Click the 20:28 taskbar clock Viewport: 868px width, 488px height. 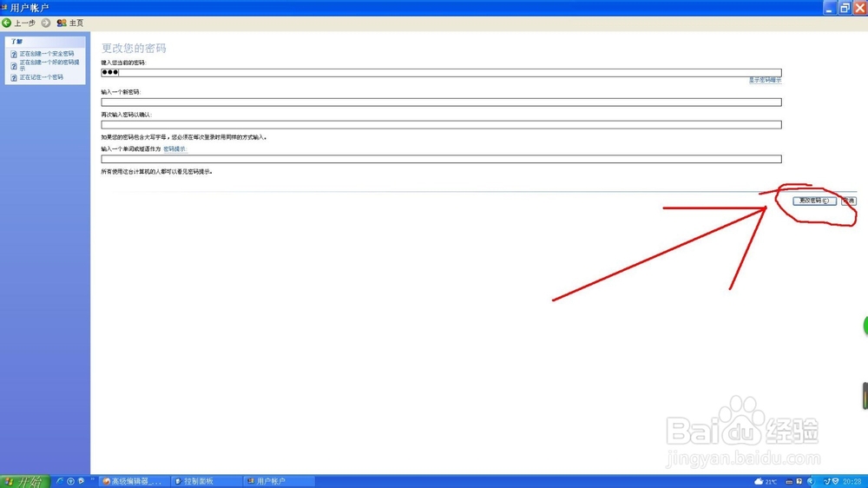coord(852,482)
